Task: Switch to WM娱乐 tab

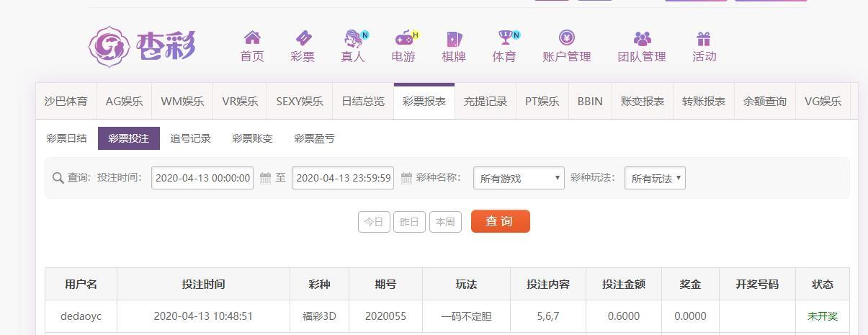Action: pyautogui.click(x=182, y=102)
